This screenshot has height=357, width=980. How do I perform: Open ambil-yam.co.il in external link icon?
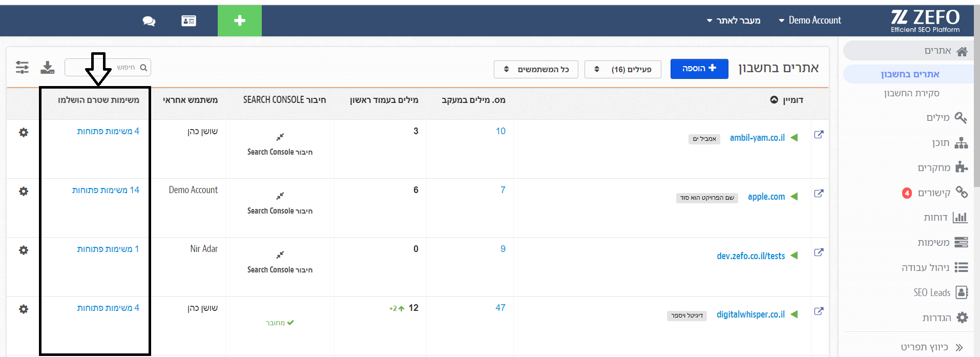pos(819,135)
